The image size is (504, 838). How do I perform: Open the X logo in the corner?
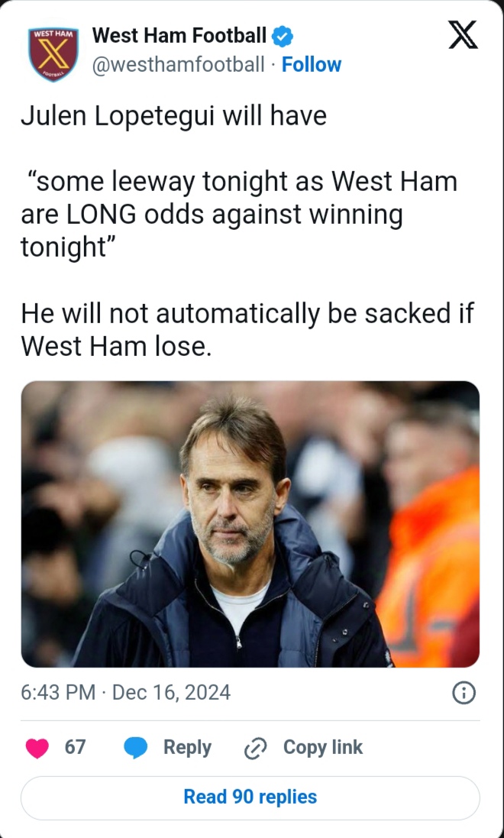pos(463,36)
